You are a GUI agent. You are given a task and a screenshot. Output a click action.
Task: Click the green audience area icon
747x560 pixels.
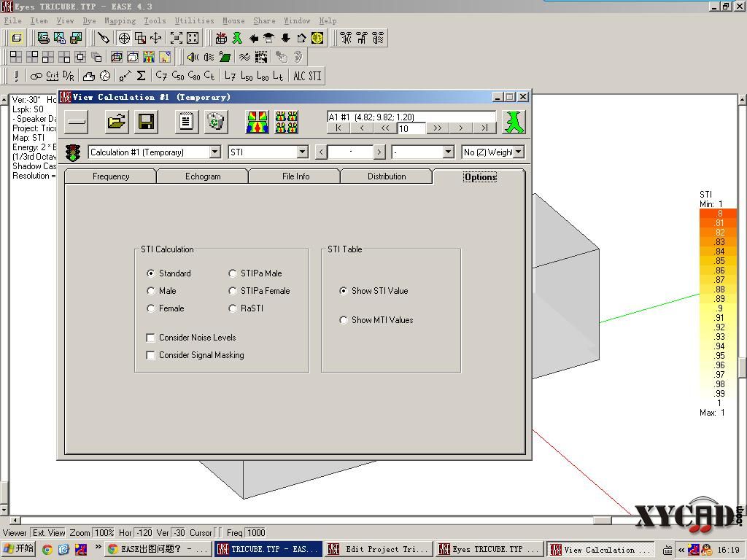point(225,57)
